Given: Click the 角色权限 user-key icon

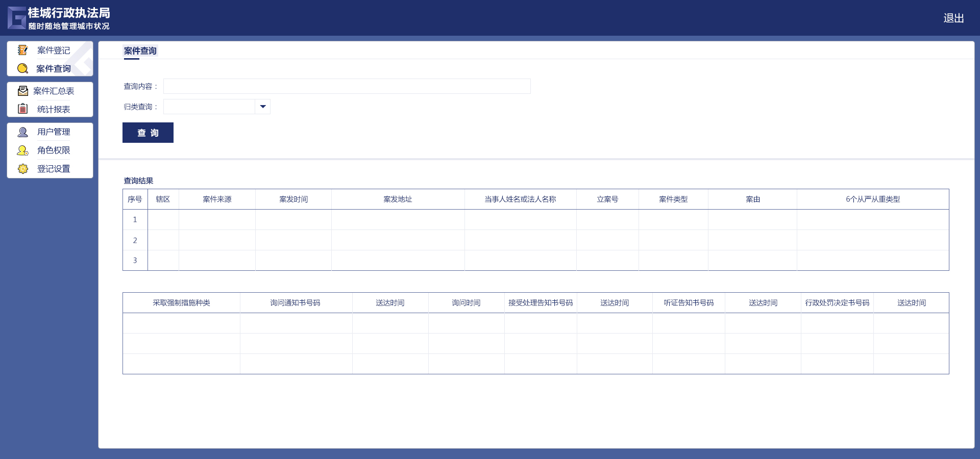Looking at the screenshot, I should click(22, 150).
